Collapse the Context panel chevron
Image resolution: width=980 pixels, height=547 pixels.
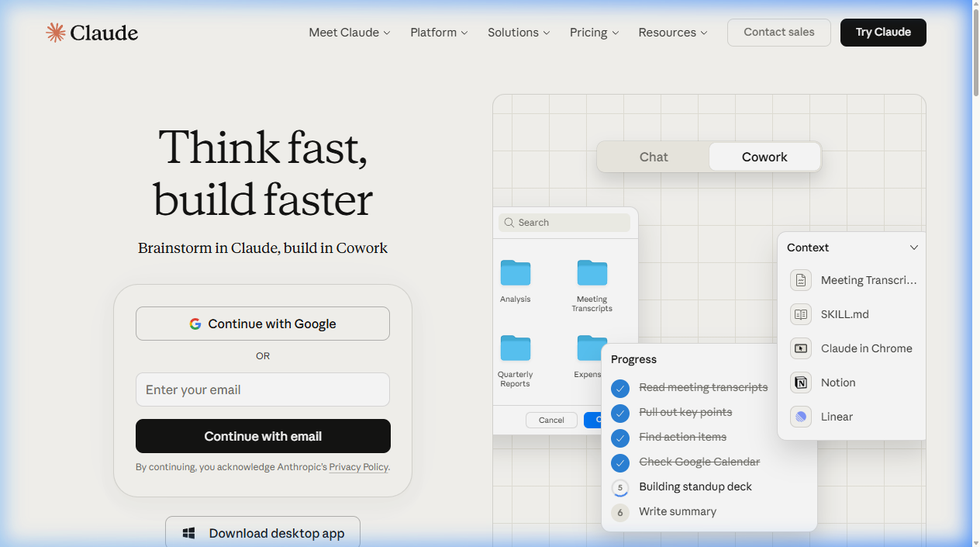914,248
